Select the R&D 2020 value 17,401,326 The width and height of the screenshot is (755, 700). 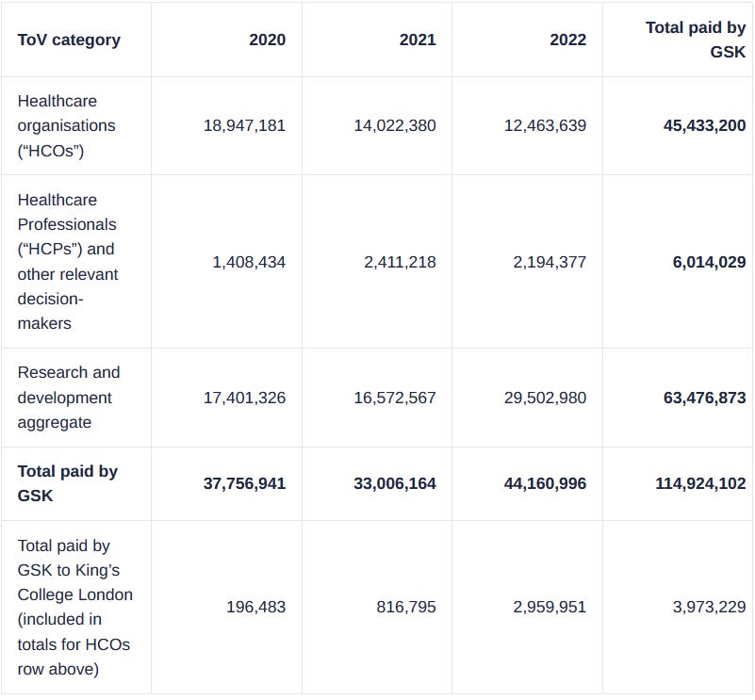click(245, 398)
